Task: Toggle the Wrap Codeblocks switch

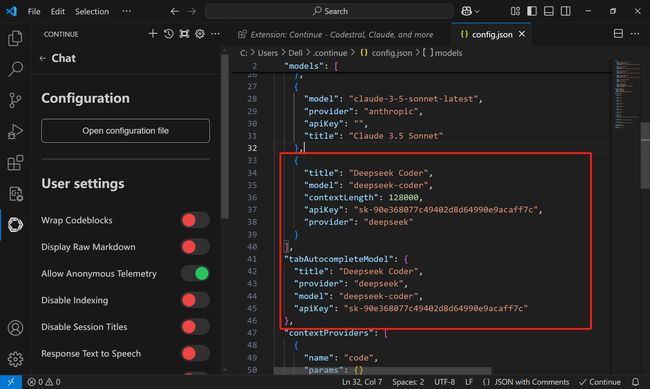Action: tap(195, 220)
